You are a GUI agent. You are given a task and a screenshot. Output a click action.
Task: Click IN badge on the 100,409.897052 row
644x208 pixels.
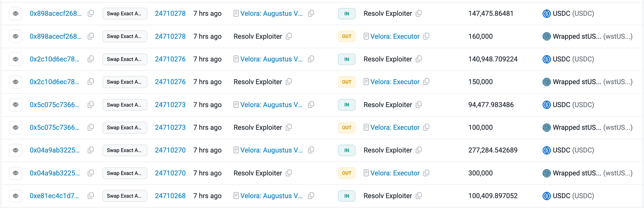(x=346, y=196)
